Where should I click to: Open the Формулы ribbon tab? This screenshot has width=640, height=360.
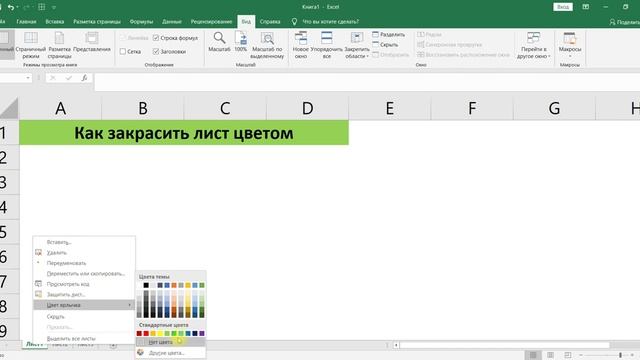point(141,22)
